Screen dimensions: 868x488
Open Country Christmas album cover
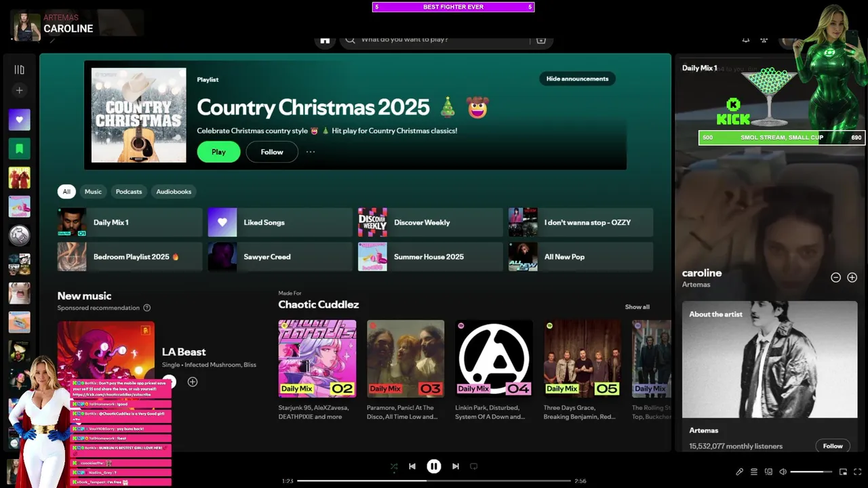pos(139,115)
